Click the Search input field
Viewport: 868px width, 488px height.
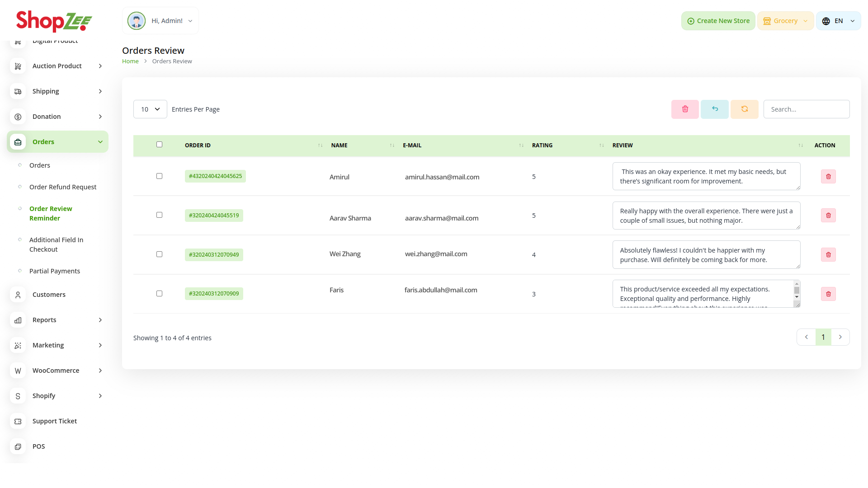[806, 109]
